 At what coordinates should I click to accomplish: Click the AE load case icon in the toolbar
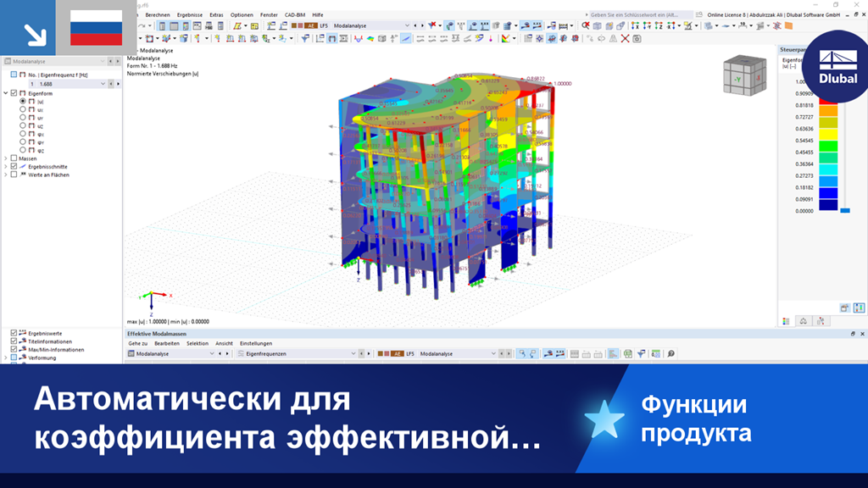point(310,25)
